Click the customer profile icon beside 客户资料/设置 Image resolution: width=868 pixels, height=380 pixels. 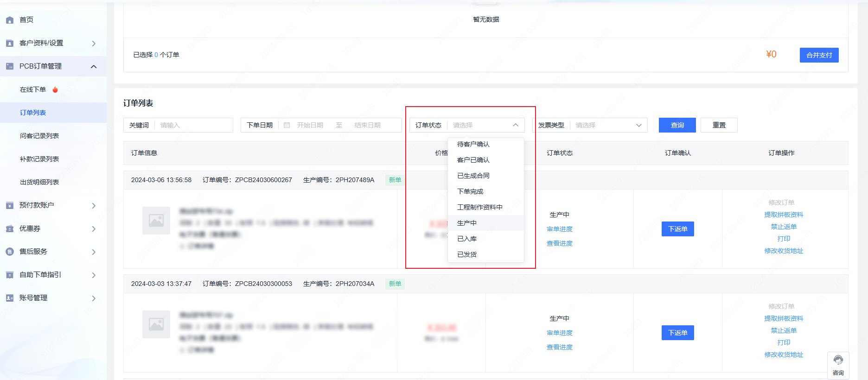[x=10, y=43]
